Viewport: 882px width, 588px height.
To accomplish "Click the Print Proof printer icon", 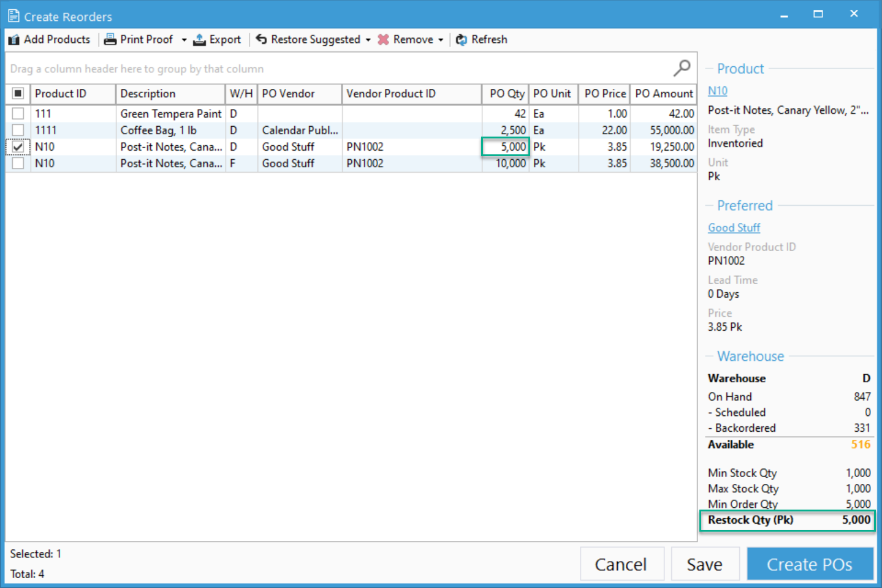I will 110,40.
